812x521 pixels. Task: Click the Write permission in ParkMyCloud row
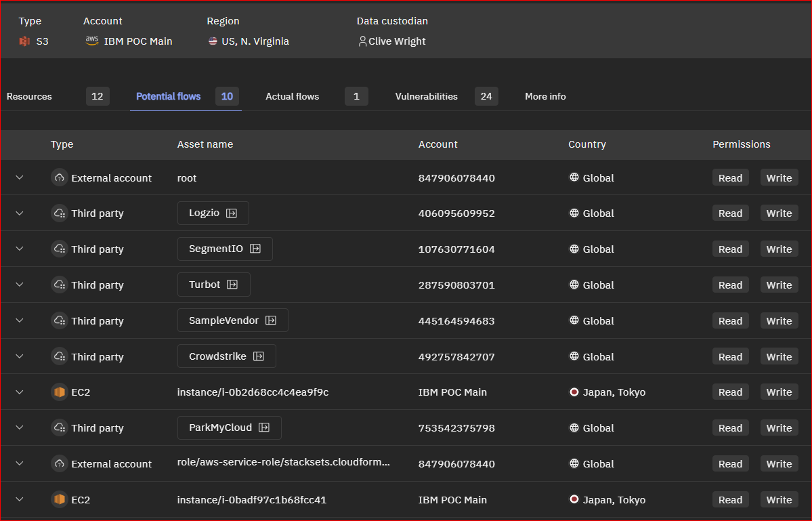[x=779, y=428]
